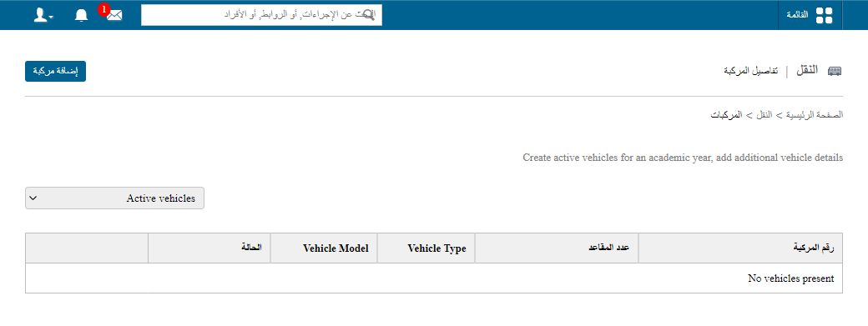Click the Vehicle Type column header
This screenshot has height=326, width=868.
[x=426, y=248]
